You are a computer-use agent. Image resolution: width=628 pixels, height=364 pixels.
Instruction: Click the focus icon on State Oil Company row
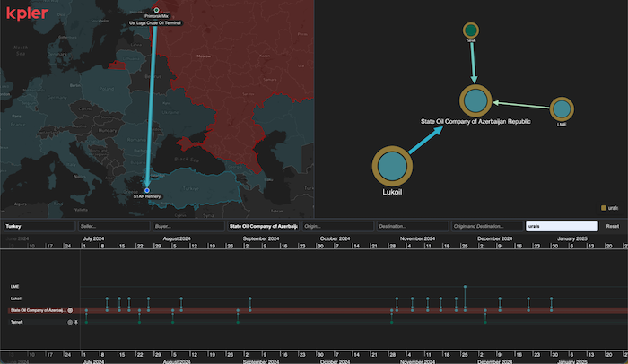tap(70, 310)
